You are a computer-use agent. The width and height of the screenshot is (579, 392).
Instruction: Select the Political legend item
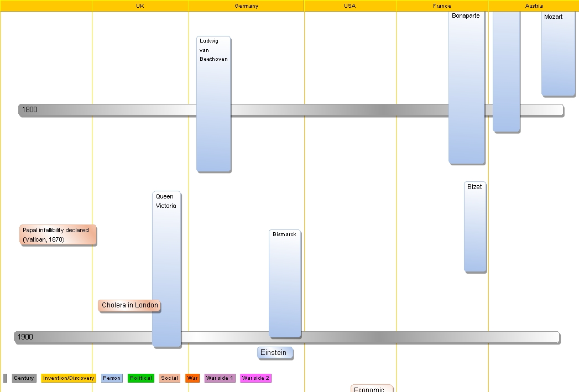pos(140,378)
